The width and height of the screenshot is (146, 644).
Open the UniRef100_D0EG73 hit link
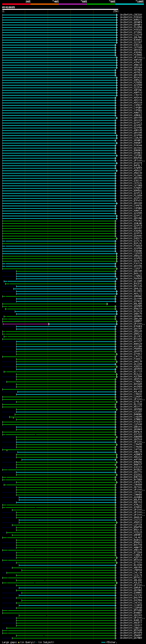pos(131,239)
